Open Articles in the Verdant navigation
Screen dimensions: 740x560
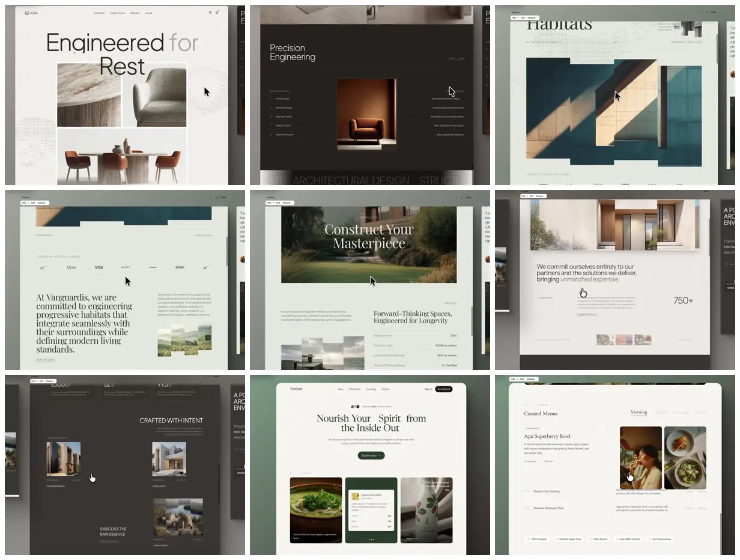point(386,389)
